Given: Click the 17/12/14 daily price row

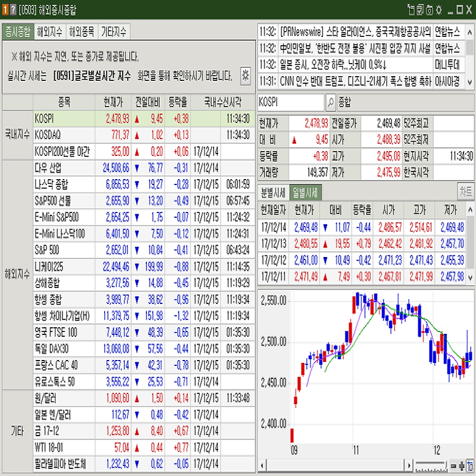Looking at the screenshot, I should [x=362, y=227].
